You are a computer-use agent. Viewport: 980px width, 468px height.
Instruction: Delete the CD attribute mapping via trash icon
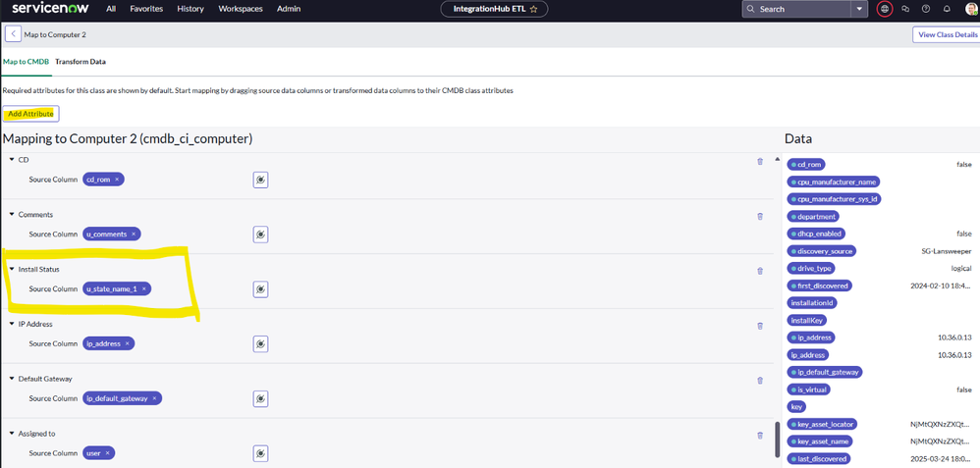pos(760,161)
